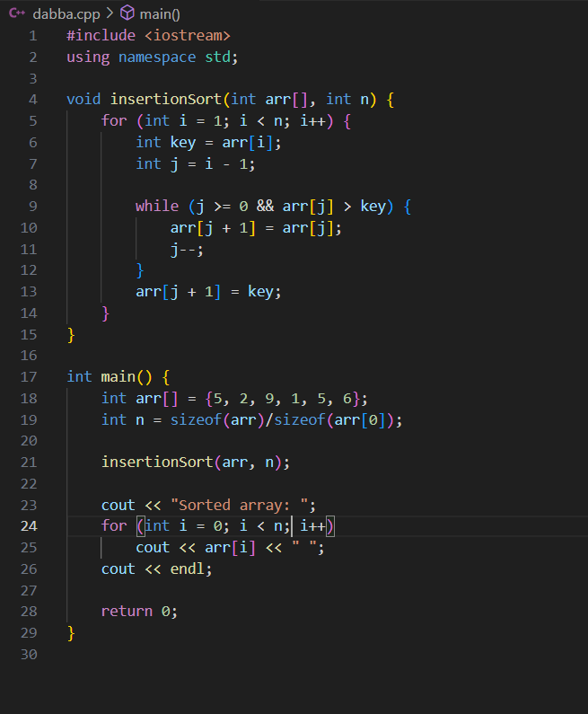
Task: Click line number 24 in gutter
Action: pos(29,526)
